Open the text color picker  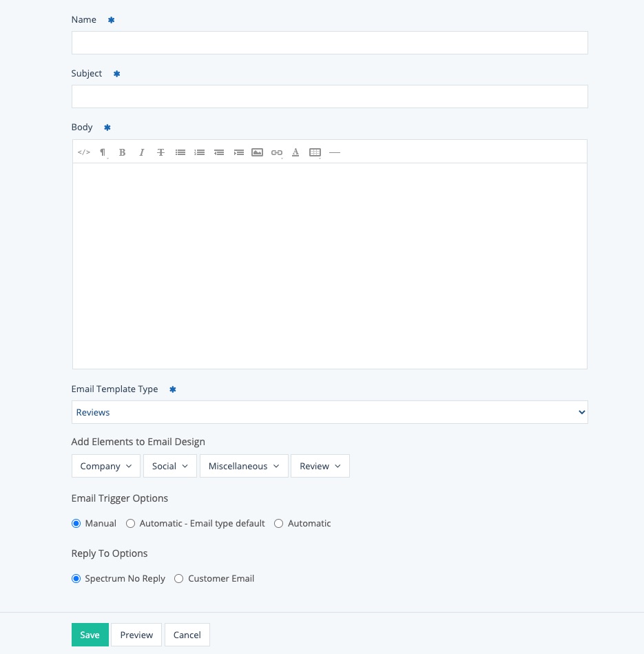tap(295, 152)
